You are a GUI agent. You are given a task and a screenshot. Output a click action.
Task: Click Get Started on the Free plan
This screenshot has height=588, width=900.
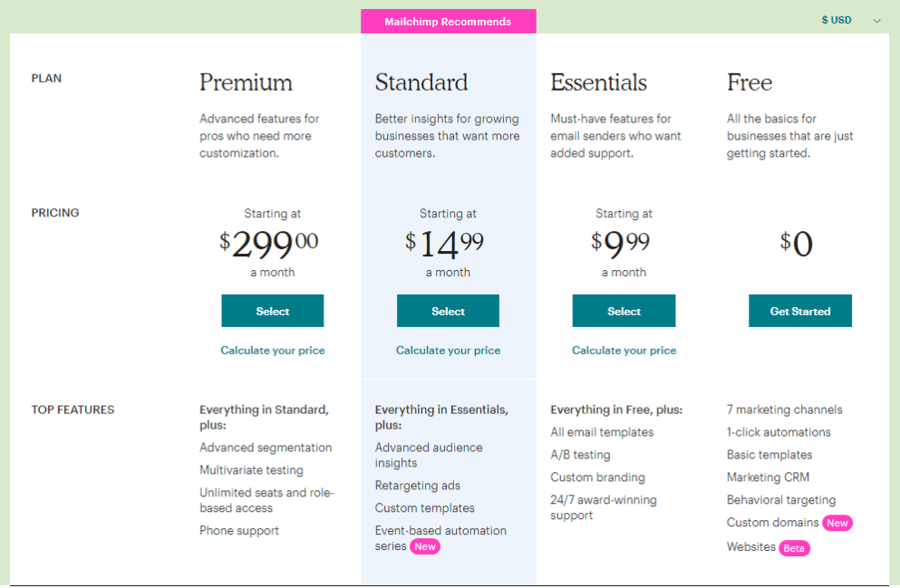pos(799,310)
